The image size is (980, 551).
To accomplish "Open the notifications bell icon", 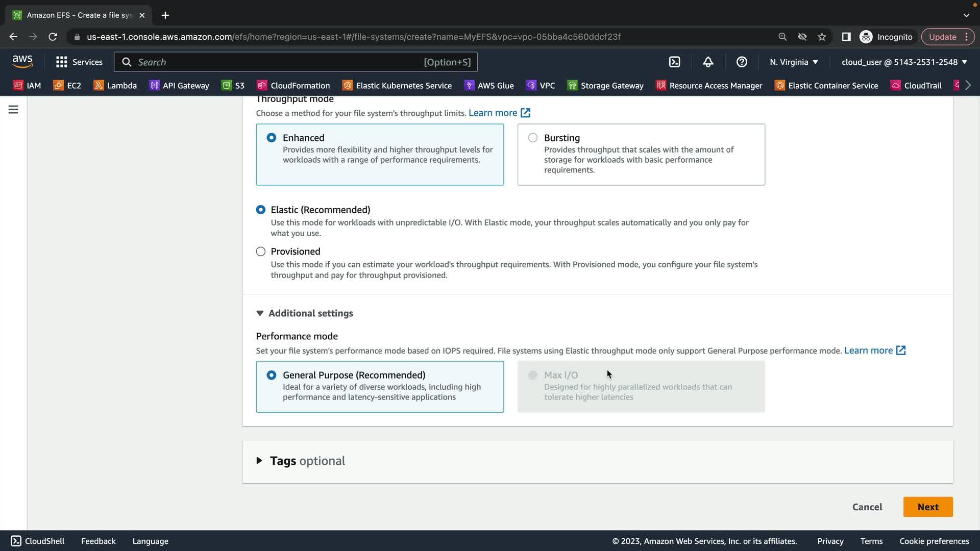I will pyautogui.click(x=708, y=62).
